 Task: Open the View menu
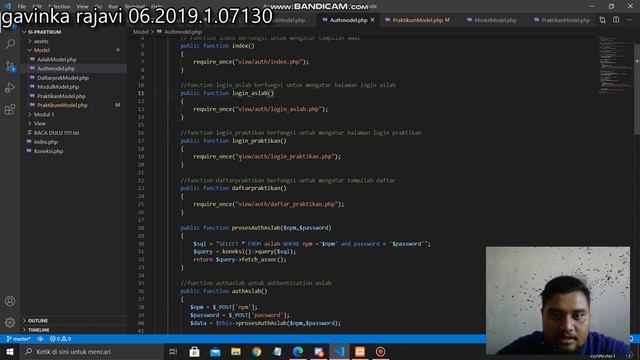pyautogui.click(x=82, y=7)
